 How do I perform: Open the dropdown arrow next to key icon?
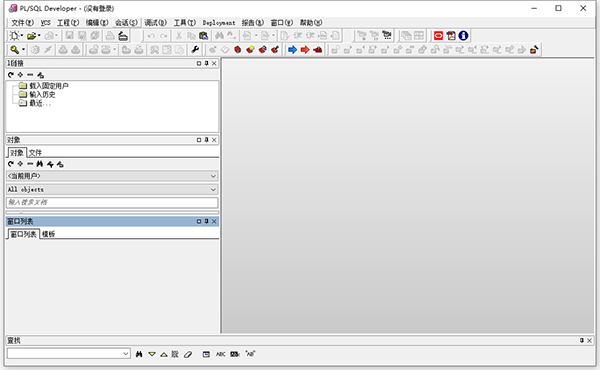point(23,50)
